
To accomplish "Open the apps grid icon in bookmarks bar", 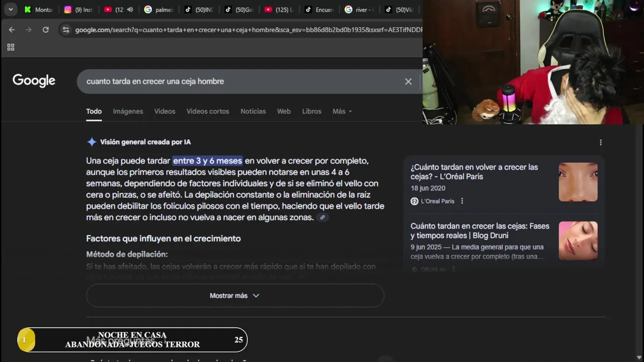I will (x=11, y=47).
